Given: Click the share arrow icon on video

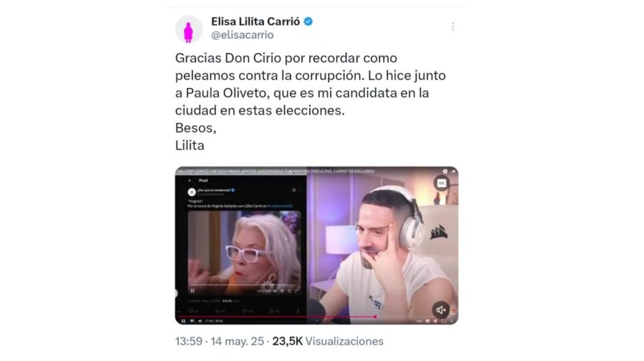Looking at the screenshot, I should click(453, 171).
